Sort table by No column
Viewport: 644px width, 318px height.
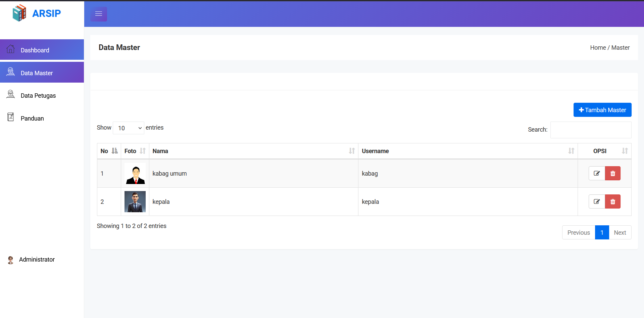coord(109,151)
